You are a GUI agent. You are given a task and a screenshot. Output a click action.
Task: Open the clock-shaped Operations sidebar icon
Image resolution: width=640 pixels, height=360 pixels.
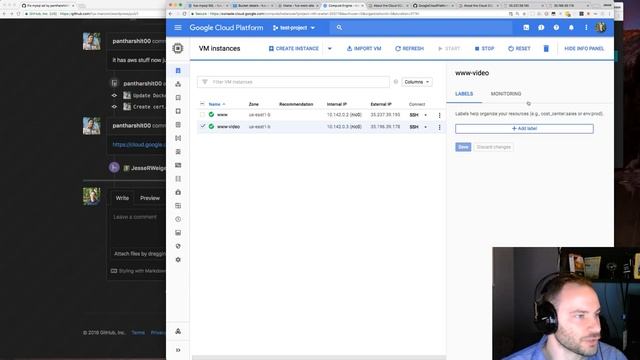(x=178, y=219)
